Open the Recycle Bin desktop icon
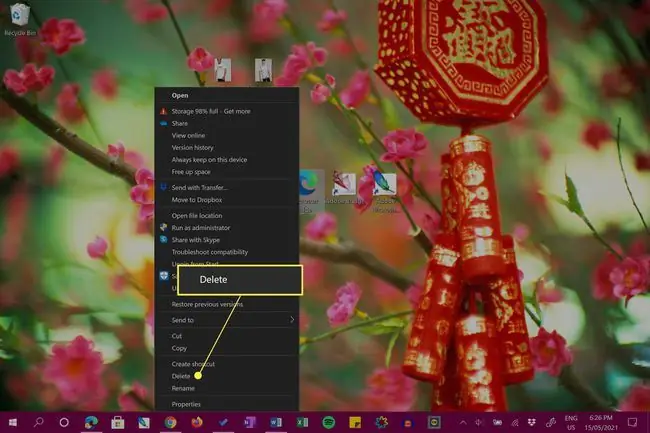The width and height of the screenshot is (650, 433). tap(19, 19)
